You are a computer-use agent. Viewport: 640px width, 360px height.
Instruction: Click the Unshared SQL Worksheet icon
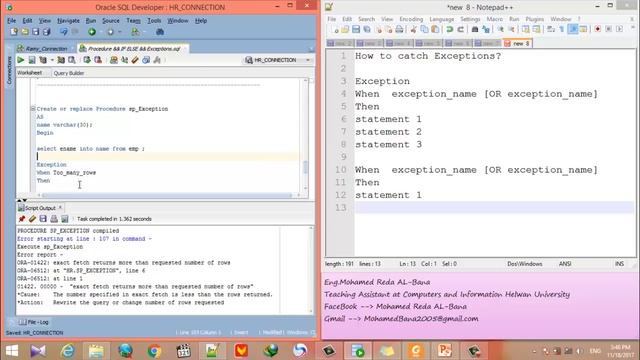(113, 60)
